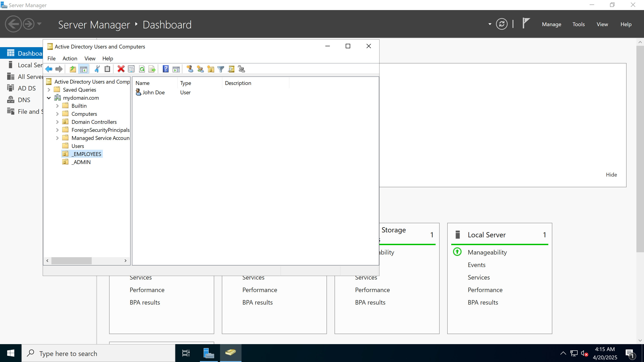
Task: Create a new group with toolbar icon
Action: tap(200, 69)
